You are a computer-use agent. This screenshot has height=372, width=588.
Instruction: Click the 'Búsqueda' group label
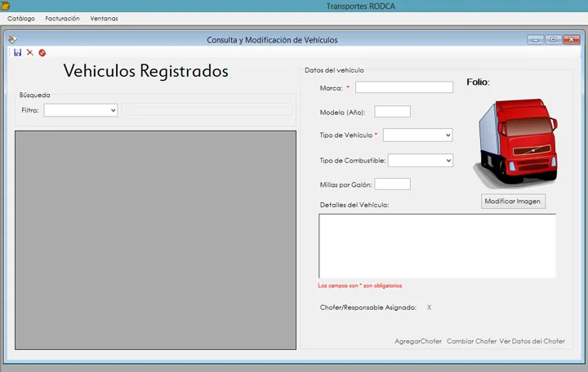pos(34,95)
